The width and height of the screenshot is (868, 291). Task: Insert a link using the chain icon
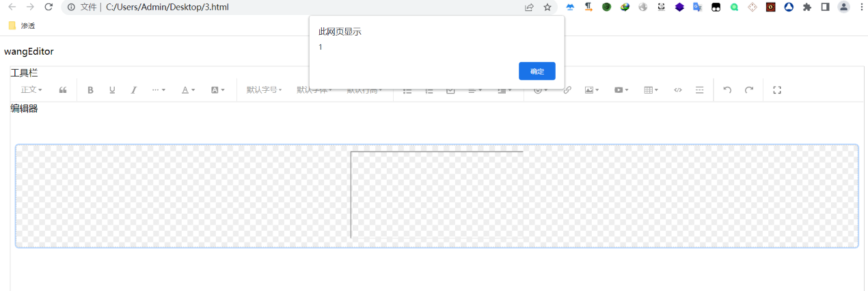(567, 89)
